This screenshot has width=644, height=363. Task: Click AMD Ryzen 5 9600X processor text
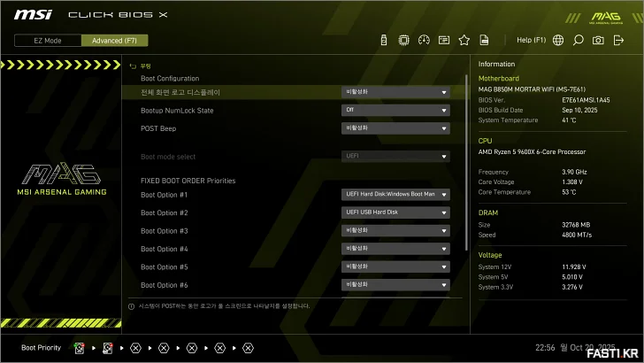532,152
